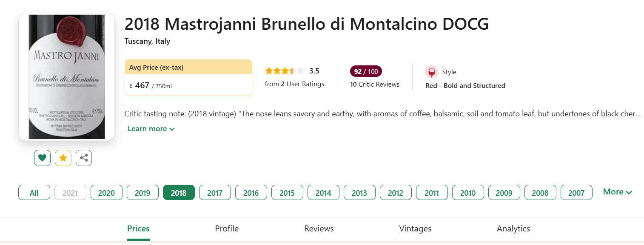Select the 2016 vintage pill
The width and height of the screenshot is (644, 245).
coord(251,193)
